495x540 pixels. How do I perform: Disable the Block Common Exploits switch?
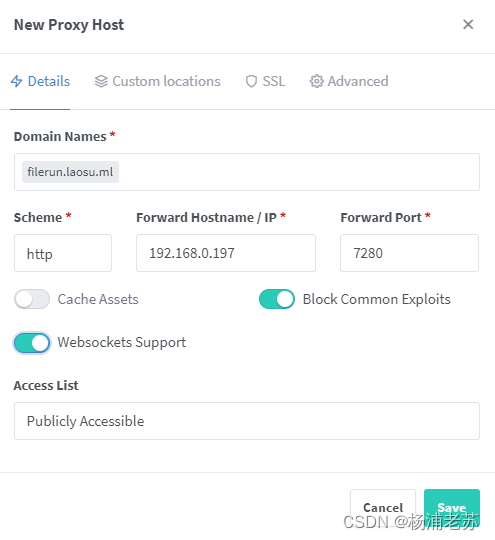[277, 299]
